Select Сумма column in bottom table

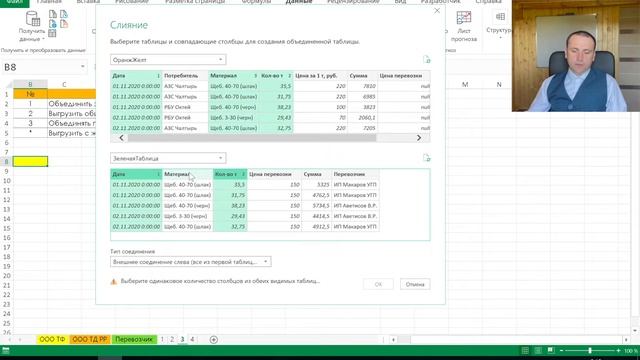(x=317, y=174)
